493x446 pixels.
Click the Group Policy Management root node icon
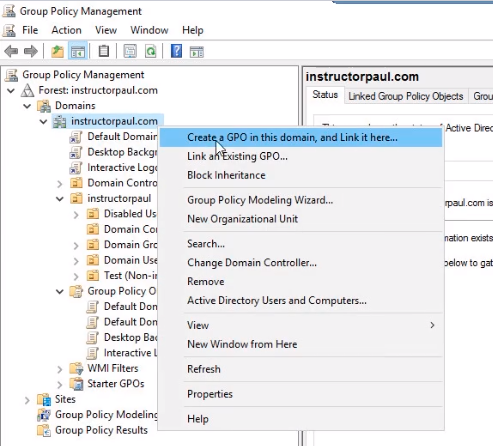11,75
